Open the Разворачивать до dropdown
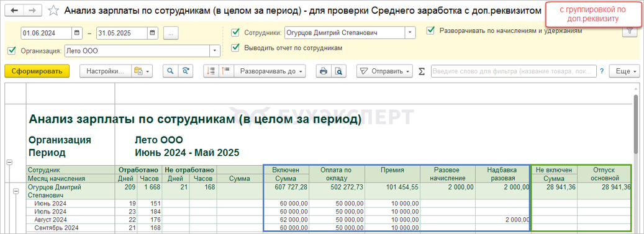The image size is (644, 234). [x=270, y=71]
